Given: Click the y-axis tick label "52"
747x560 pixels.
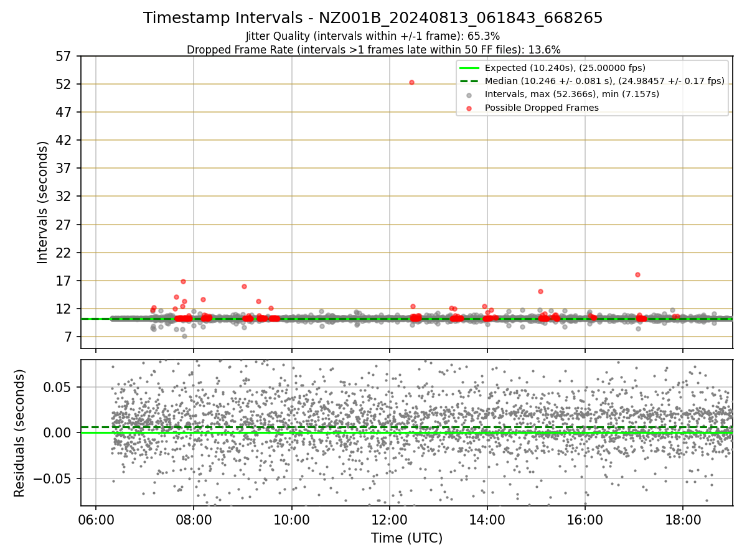Looking at the screenshot, I should point(65,84).
